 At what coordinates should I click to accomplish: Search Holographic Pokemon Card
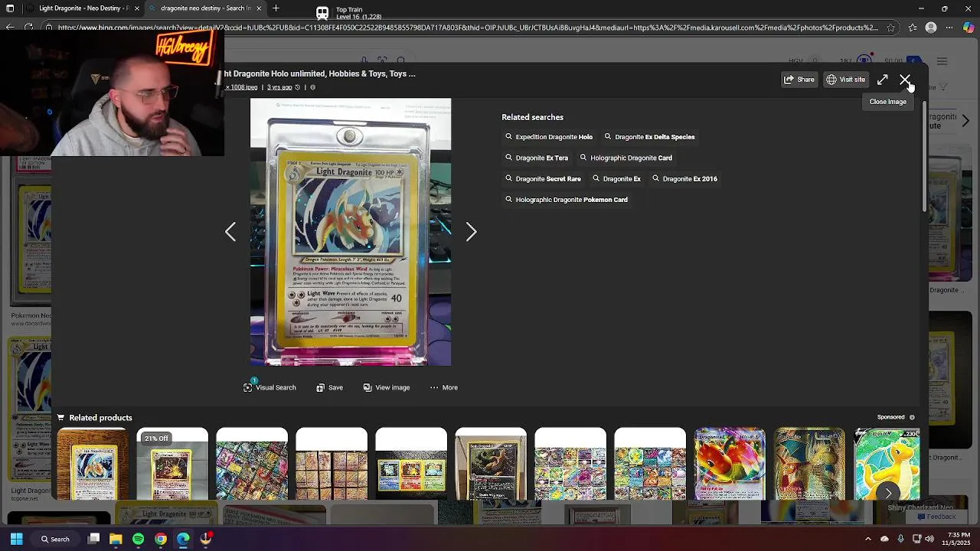point(567,200)
